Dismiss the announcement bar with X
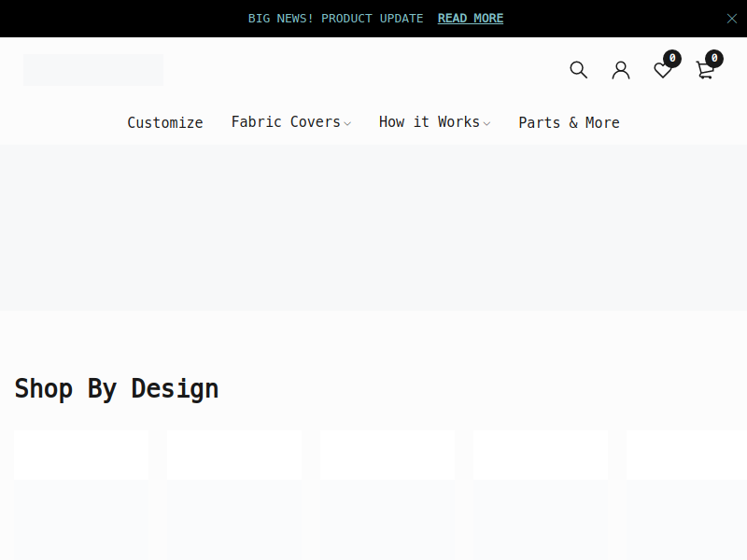The width and height of the screenshot is (747, 560). click(x=732, y=19)
